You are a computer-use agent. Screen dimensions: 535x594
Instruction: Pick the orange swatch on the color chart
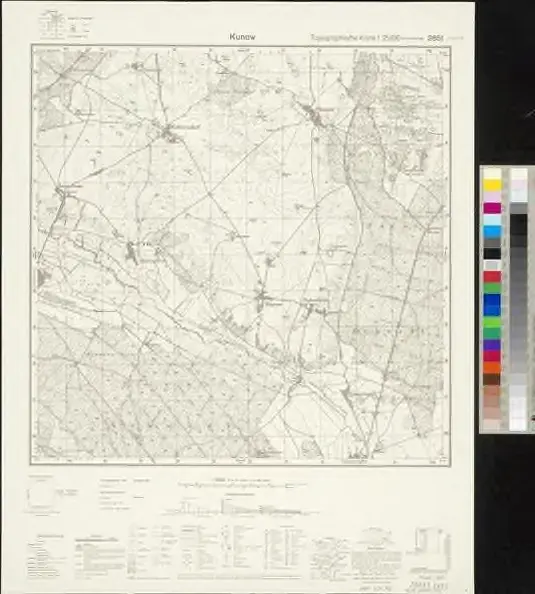[x=492, y=367]
